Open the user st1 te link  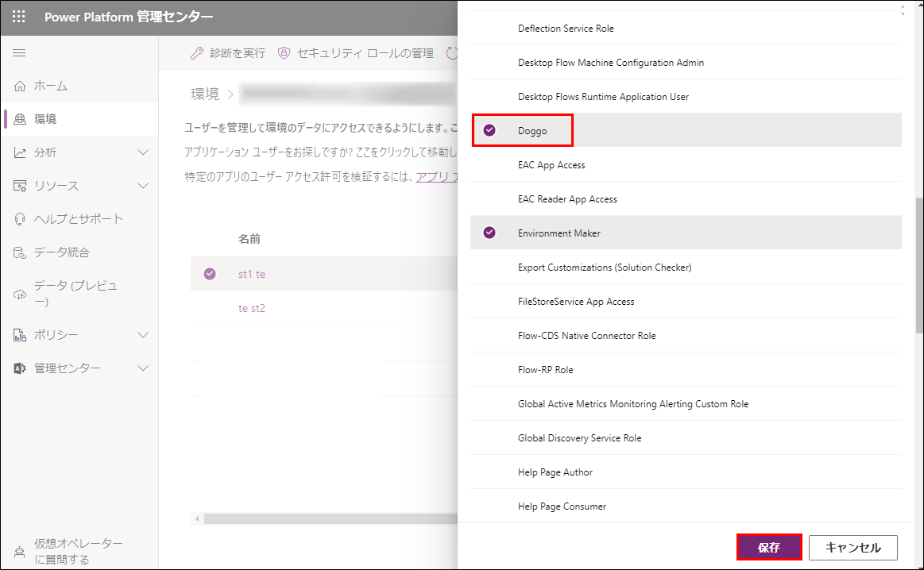(252, 274)
